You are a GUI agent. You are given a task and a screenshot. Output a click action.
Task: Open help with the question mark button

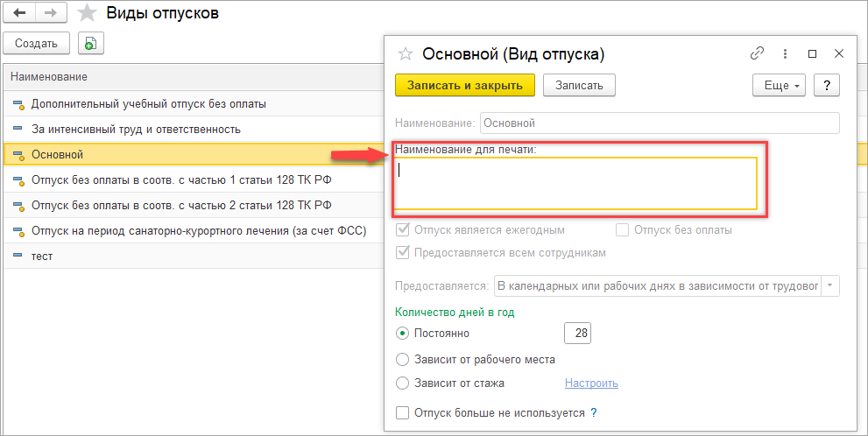pos(827,86)
